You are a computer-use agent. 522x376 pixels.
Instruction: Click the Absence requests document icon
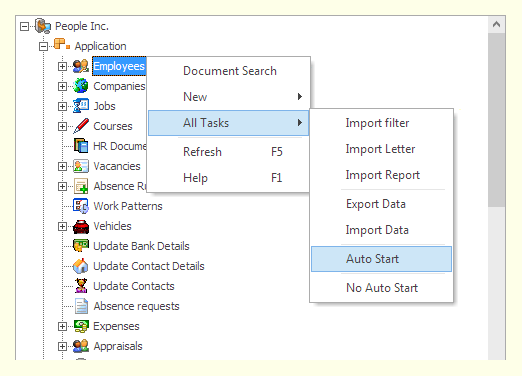81,306
